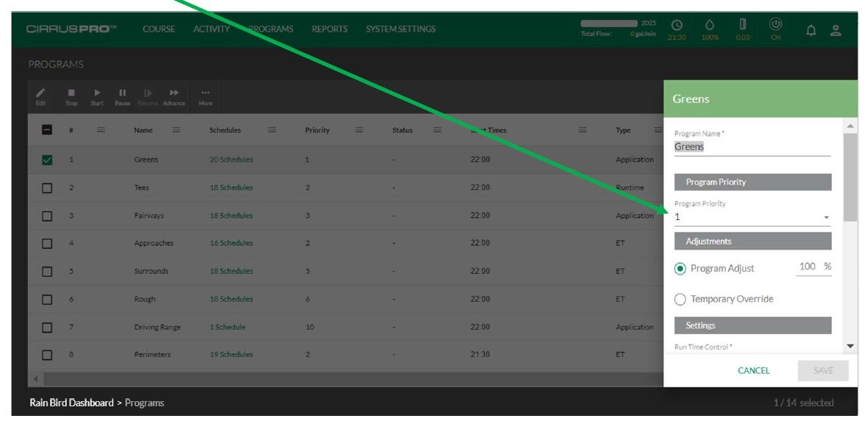Click the 21:30 start time cell
Screen dimensions: 868x424
click(x=480, y=355)
